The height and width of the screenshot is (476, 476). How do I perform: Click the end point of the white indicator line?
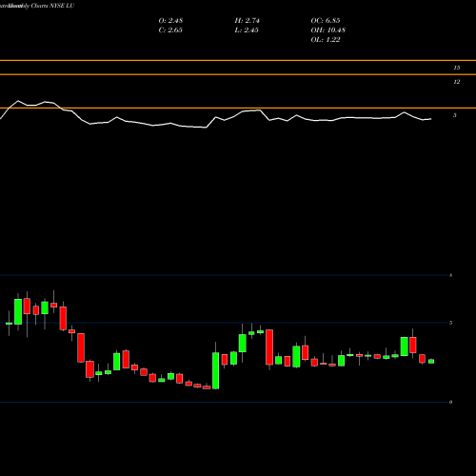click(x=431, y=119)
